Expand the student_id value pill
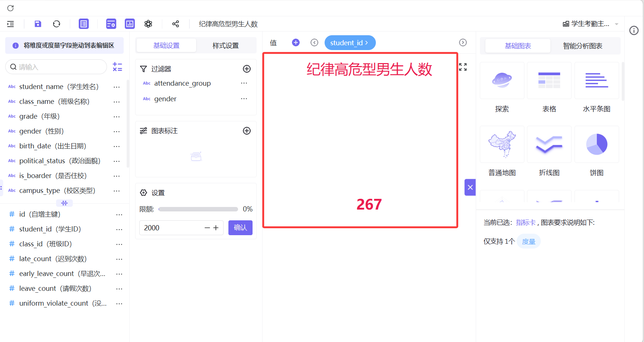This screenshot has height=342, width=644. [350, 43]
